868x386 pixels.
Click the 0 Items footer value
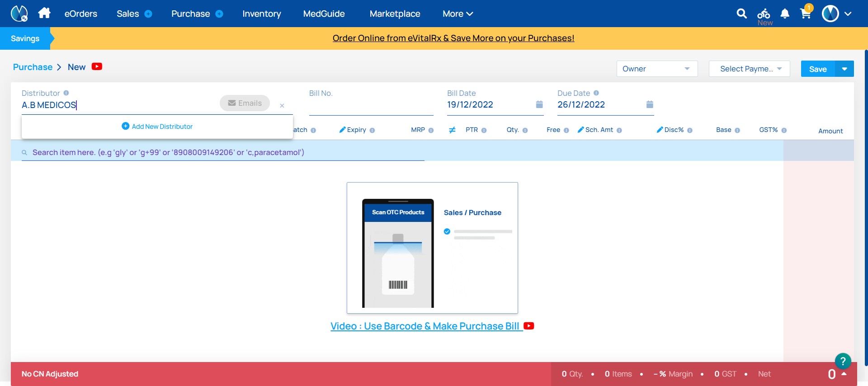(x=618, y=374)
